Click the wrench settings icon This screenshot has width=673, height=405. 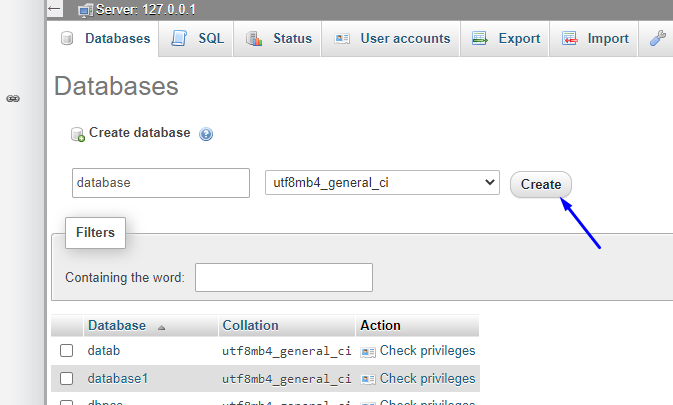pos(658,38)
